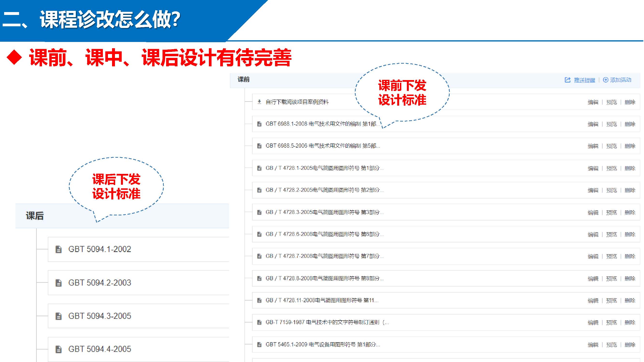This screenshot has width=644, height=362.
Task: Click the 推送提醒 share icon
Action: click(568, 80)
